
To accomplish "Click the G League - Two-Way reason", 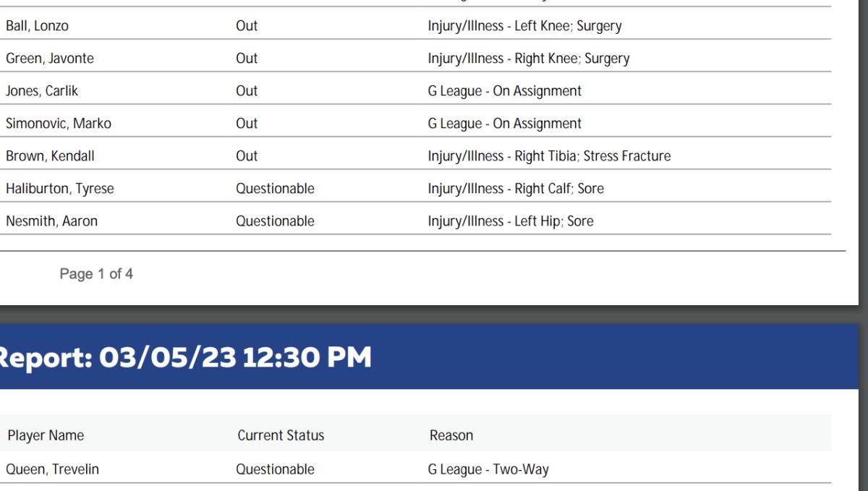I will click(x=488, y=469).
